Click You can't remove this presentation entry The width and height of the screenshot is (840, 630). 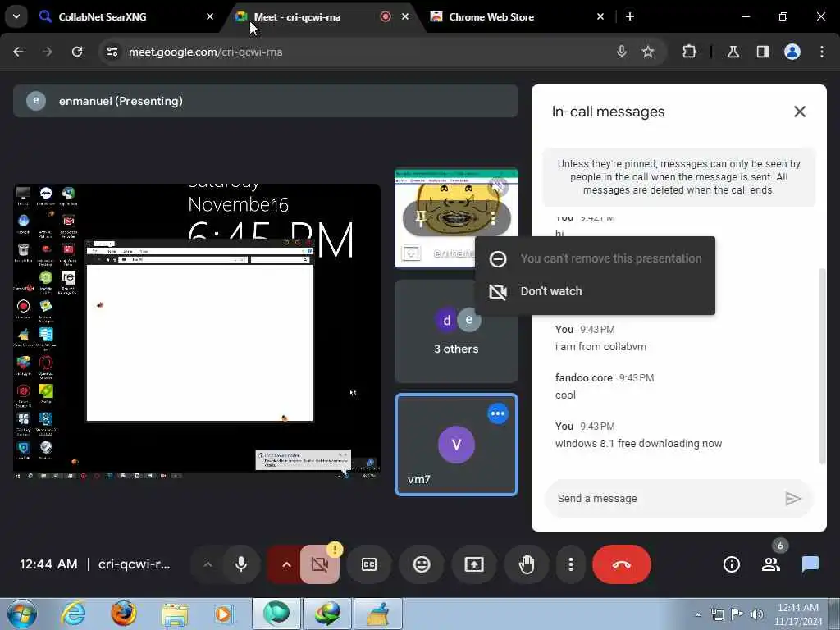coord(595,258)
